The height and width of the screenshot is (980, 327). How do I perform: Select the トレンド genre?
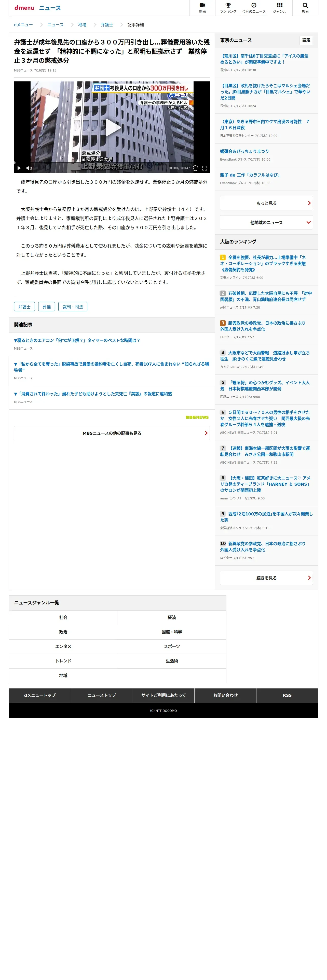click(x=63, y=661)
